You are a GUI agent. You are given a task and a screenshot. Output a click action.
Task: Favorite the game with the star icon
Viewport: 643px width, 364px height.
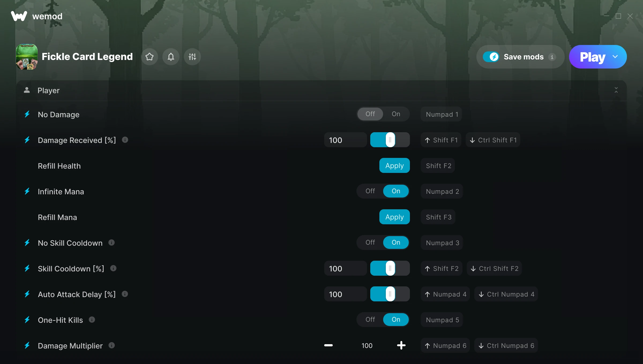[149, 57]
